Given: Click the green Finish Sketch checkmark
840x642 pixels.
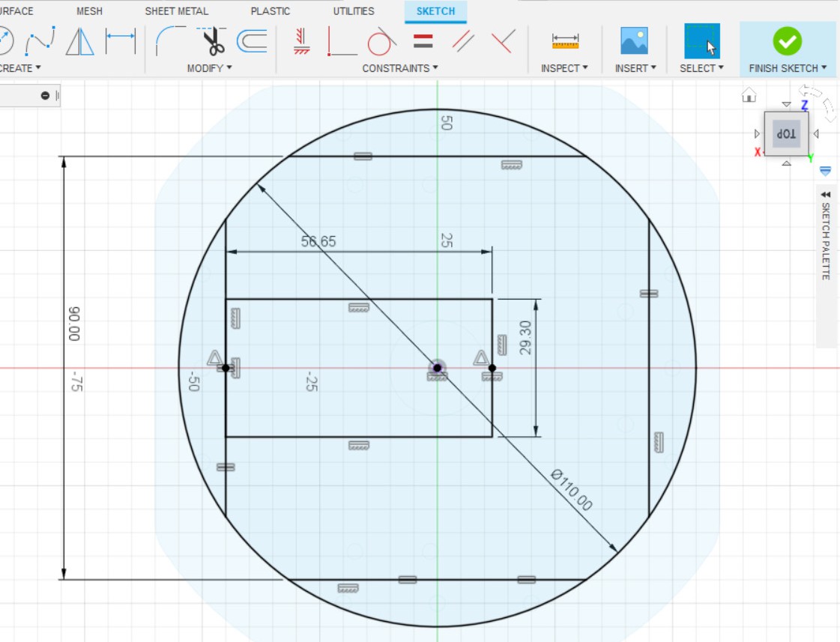Looking at the screenshot, I should [787, 41].
